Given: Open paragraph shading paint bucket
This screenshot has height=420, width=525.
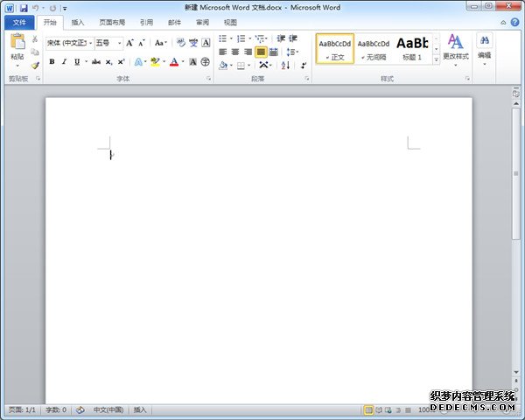Looking at the screenshot, I should coord(223,66).
